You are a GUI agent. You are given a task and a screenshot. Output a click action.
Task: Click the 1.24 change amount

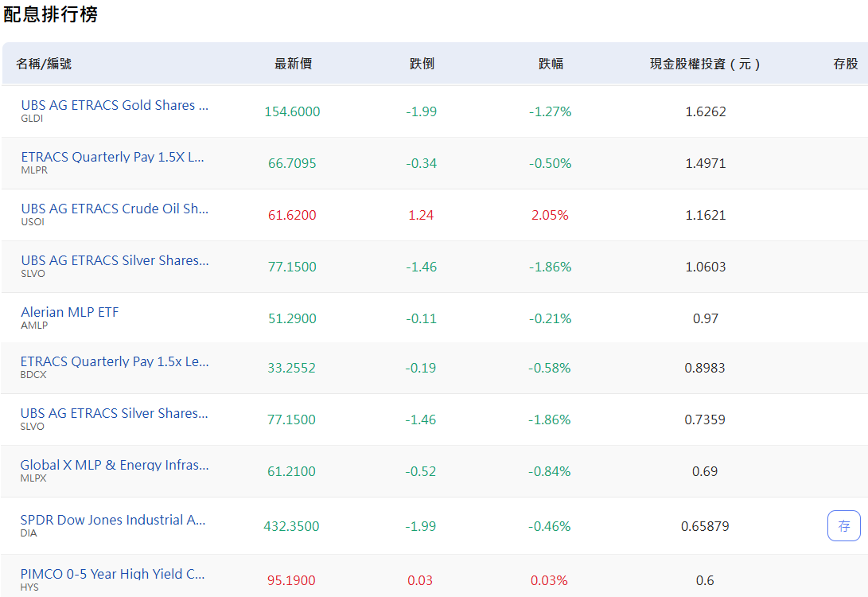coord(421,216)
